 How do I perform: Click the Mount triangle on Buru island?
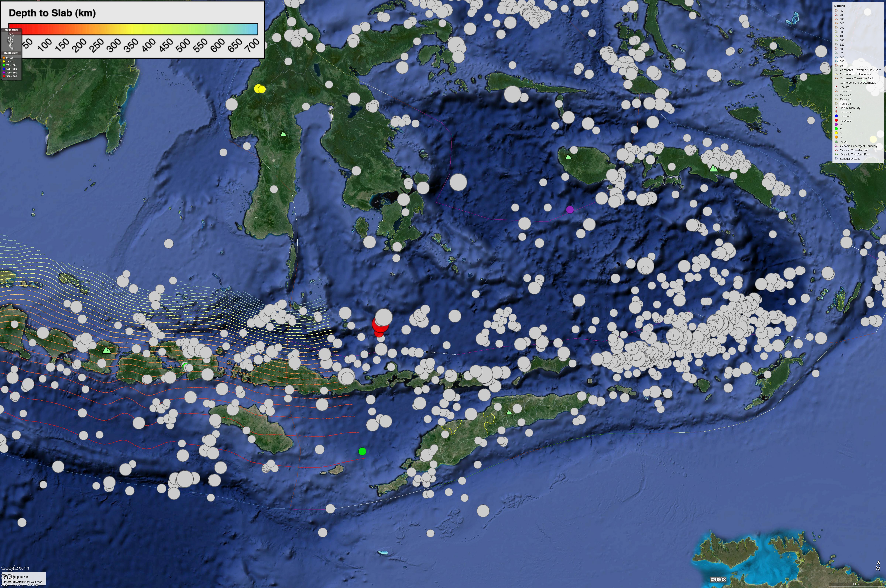568,157
